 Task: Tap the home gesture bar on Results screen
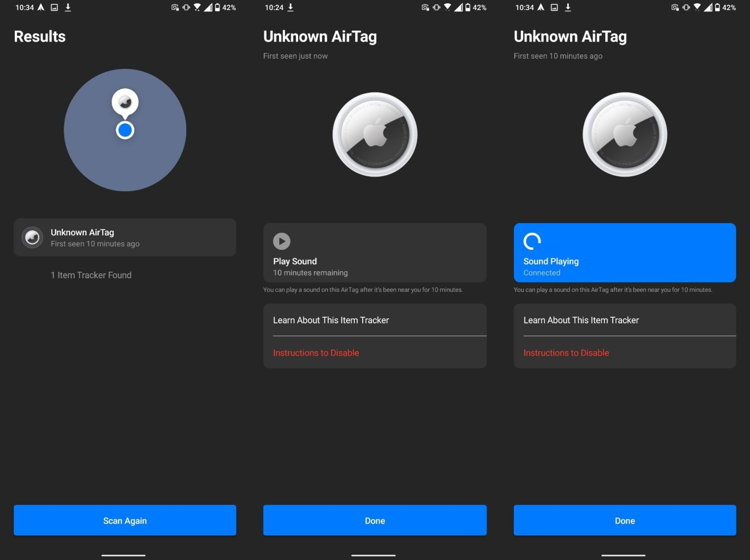click(x=123, y=555)
